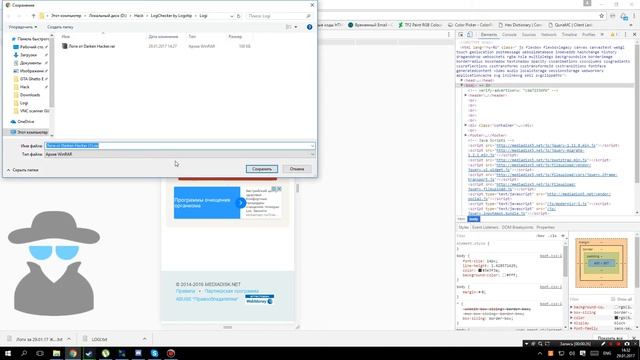Click the taskbar search icon

[24, 353]
